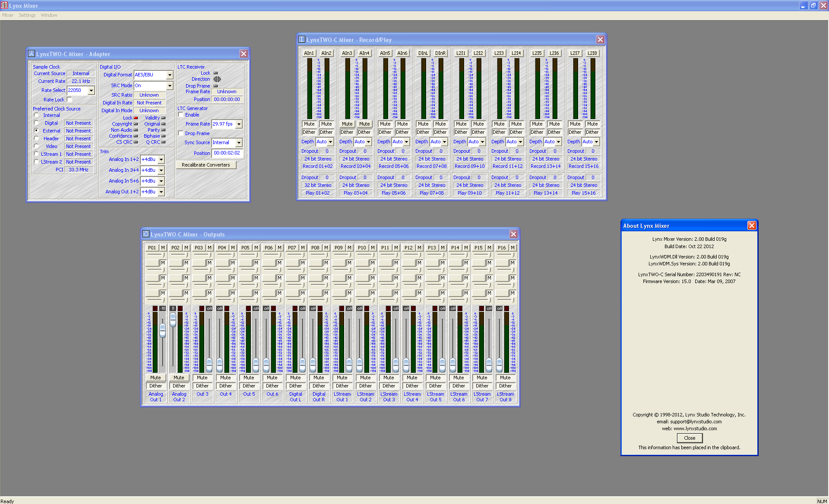Click the Play 01+02 label button
This screenshot has height=504, width=829.
(x=318, y=193)
